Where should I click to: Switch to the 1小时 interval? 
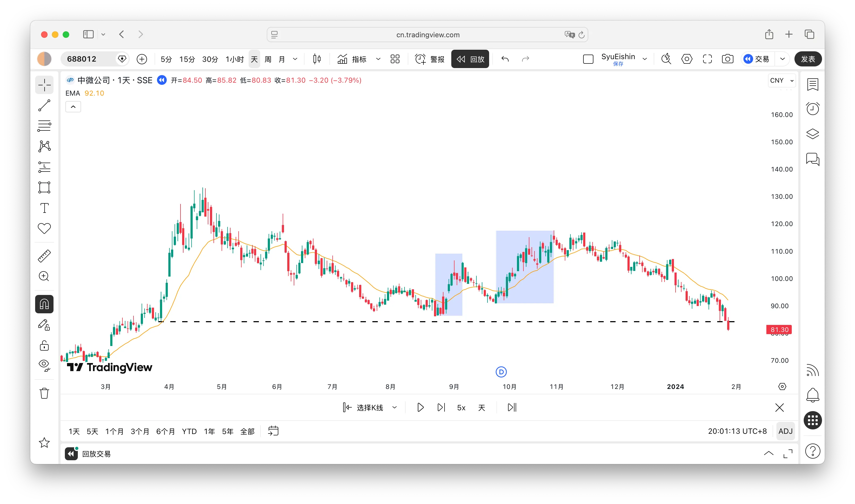coord(235,59)
